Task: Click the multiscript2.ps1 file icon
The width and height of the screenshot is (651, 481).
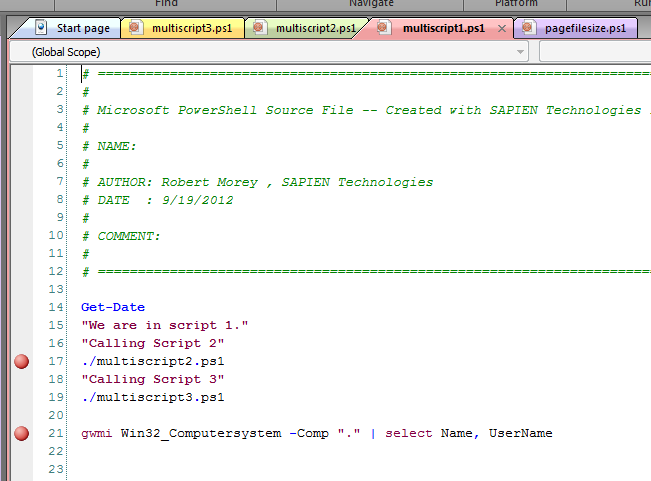Action: [258, 27]
